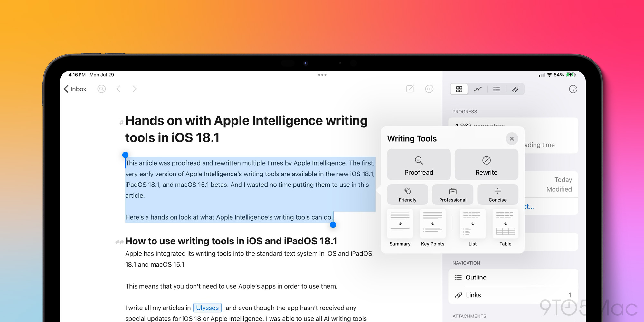Switch to the paperclip attachments tab
The width and height of the screenshot is (644, 322).
click(516, 89)
